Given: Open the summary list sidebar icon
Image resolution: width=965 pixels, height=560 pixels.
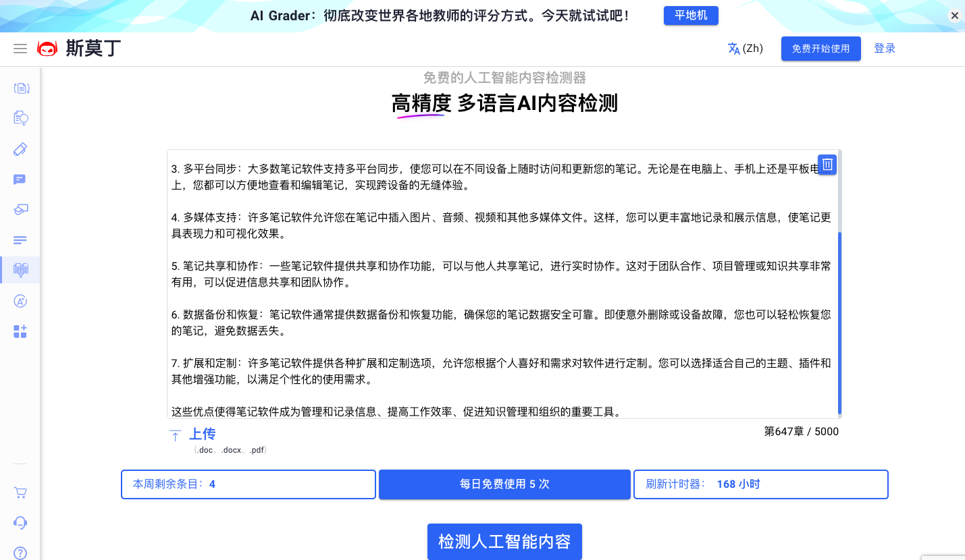Looking at the screenshot, I should click(x=20, y=240).
